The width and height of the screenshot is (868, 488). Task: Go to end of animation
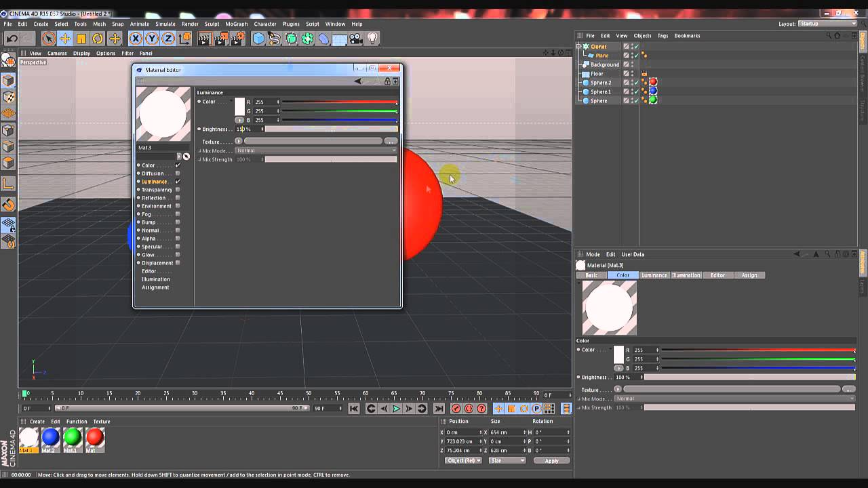[439, 409]
